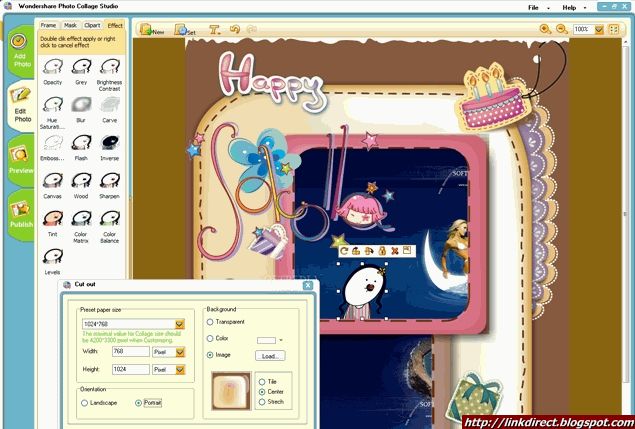Select the white face clipart on canvas
The image size is (635, 429).
363,291
